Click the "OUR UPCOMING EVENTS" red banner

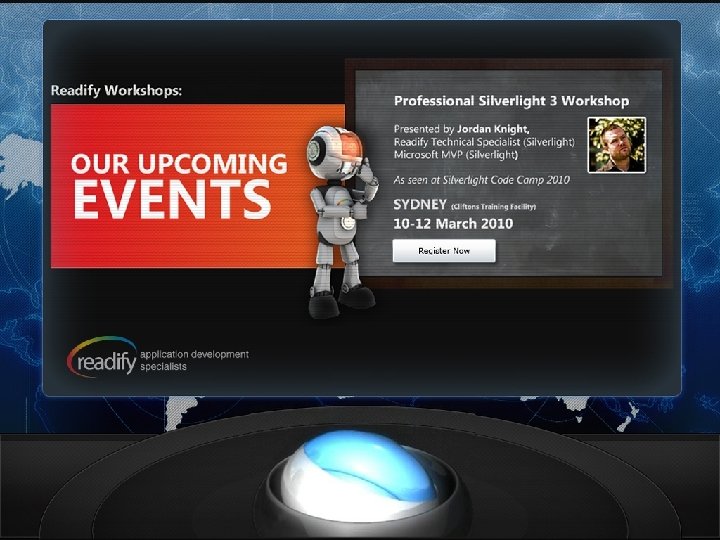pos(197,186)
